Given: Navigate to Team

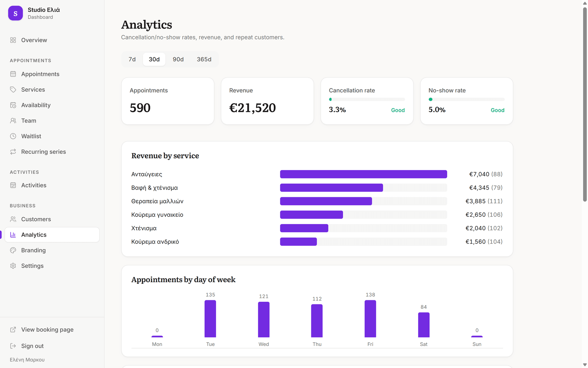Looking at the screenshot, I should click(x=52, y=121).
